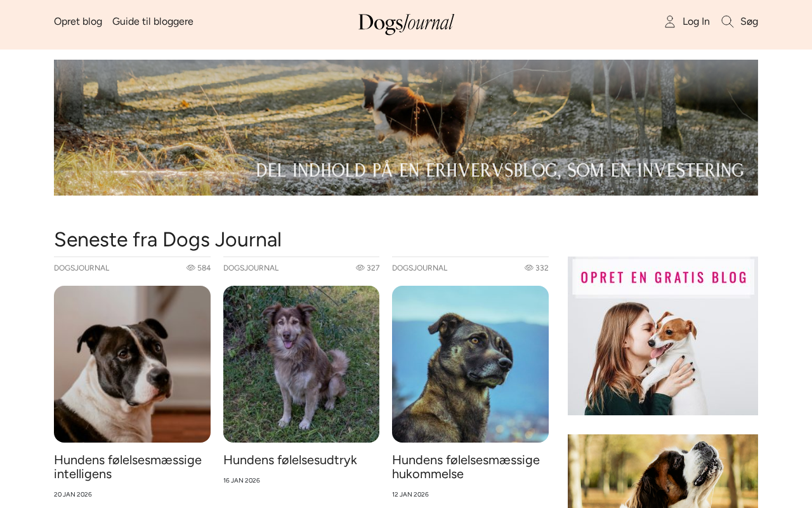The image size is (812, 508).
Task: Click the dog by blue water thumbnail
Action: [x=470, y=364]
